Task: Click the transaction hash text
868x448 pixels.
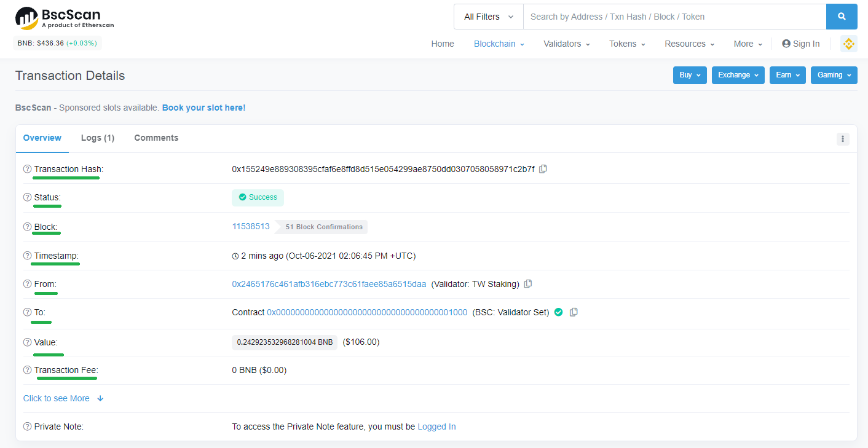Action: (x=383, y=169)
